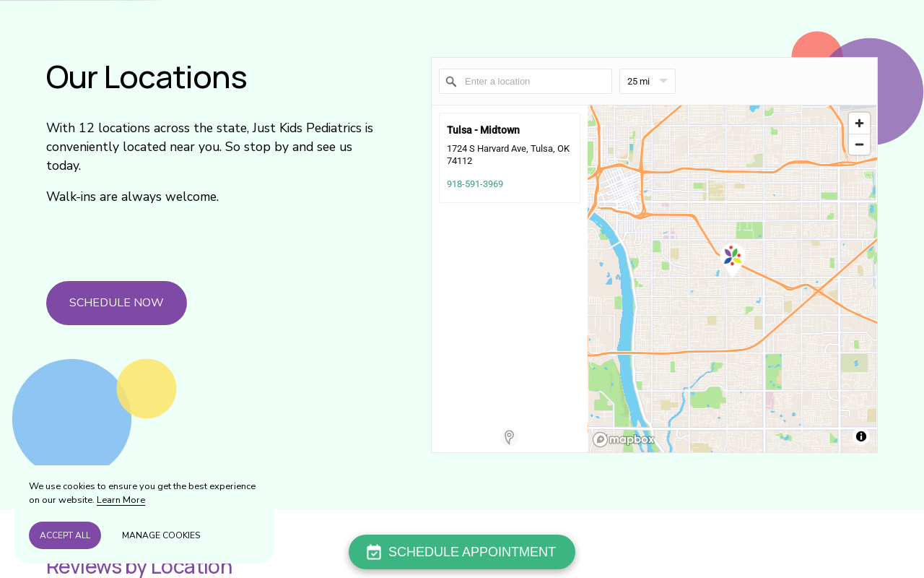Open Manage Cookies settings

(x=161, y=535)
